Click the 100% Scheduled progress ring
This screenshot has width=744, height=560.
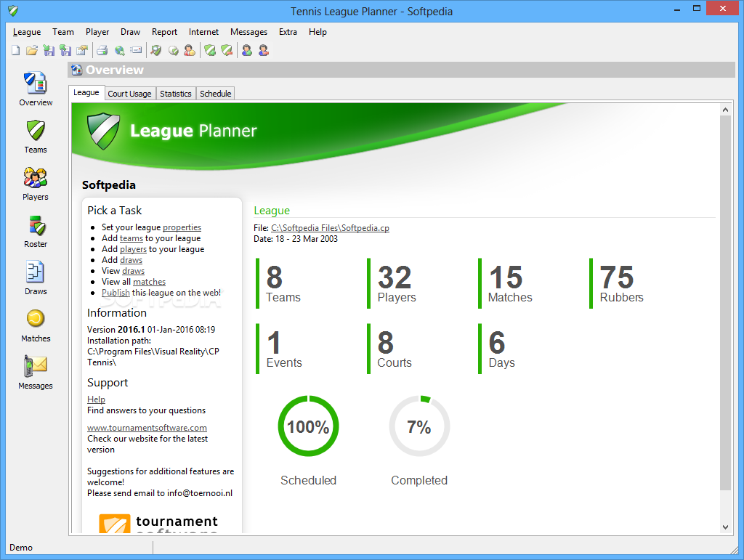[x=308, y=426]
